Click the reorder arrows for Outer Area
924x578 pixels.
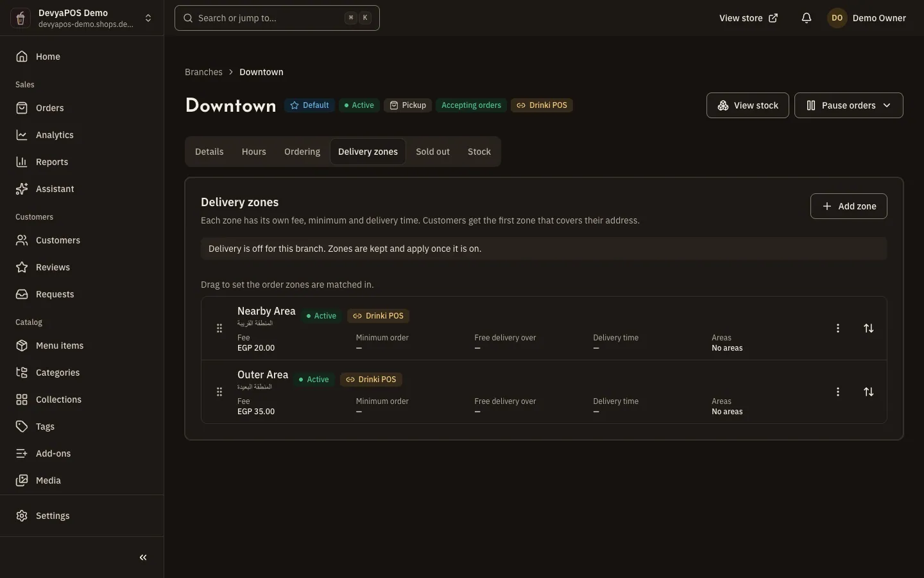(x=869, y=392)
